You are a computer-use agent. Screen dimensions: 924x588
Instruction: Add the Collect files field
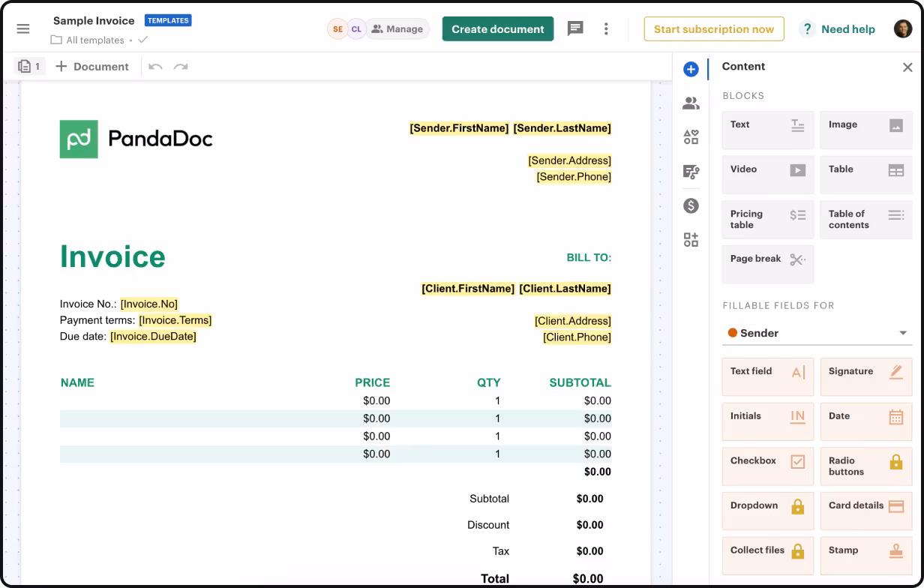pyautogui.click(x=767, y=556)
